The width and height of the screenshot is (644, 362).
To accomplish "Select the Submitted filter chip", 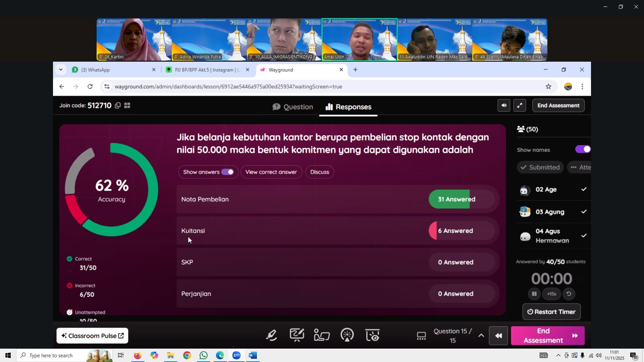I will 540,167.
